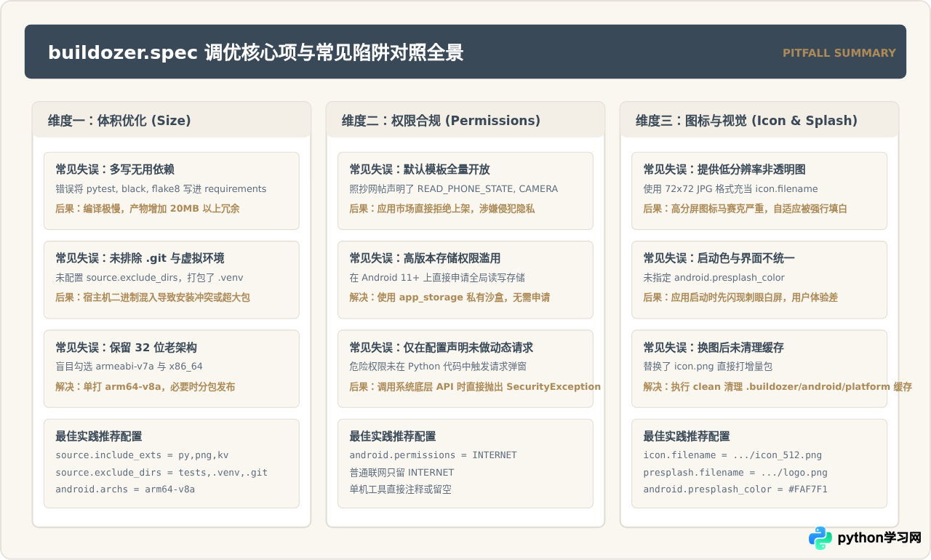The height and width of the screenshot is (560, 931).
Task: Click the config line "android.permissions = INTERNET"
Action: (x=433, y=455)
